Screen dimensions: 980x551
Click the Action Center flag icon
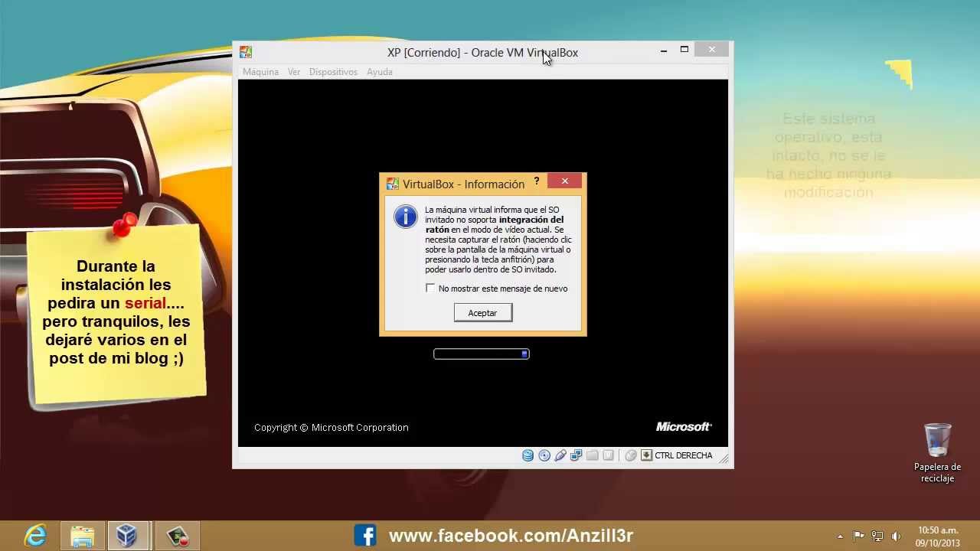point(859,536)
